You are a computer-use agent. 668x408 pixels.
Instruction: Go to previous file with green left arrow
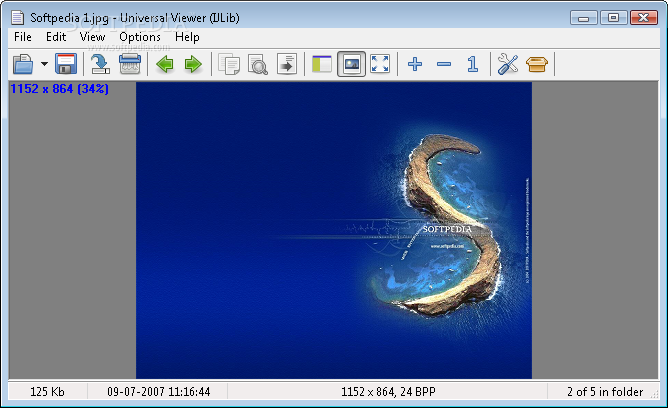point(164,64)
